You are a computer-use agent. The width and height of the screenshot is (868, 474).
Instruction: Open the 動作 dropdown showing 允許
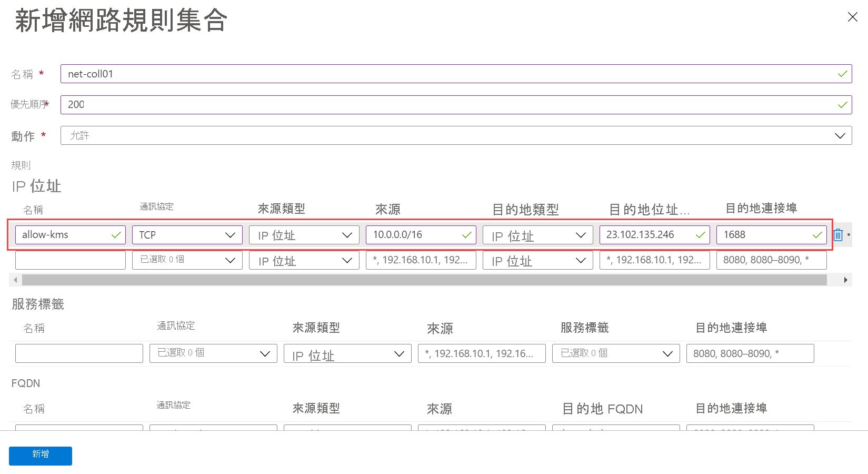click(456, 135)
